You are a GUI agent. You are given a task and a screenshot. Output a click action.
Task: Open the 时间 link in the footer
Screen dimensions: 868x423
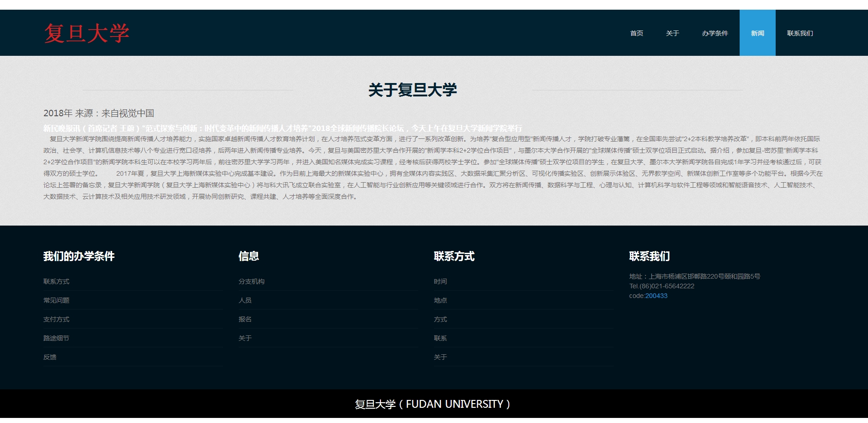coord(440,281)
